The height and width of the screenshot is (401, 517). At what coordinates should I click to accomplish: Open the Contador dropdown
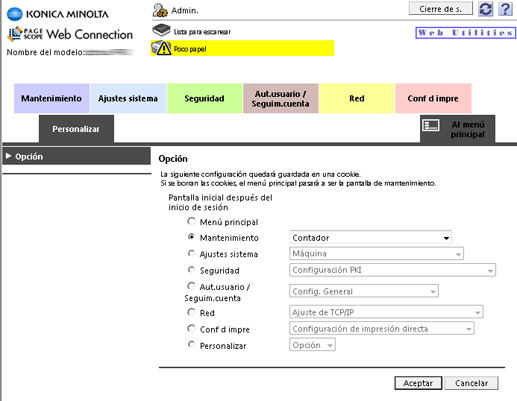pos(370,238)
